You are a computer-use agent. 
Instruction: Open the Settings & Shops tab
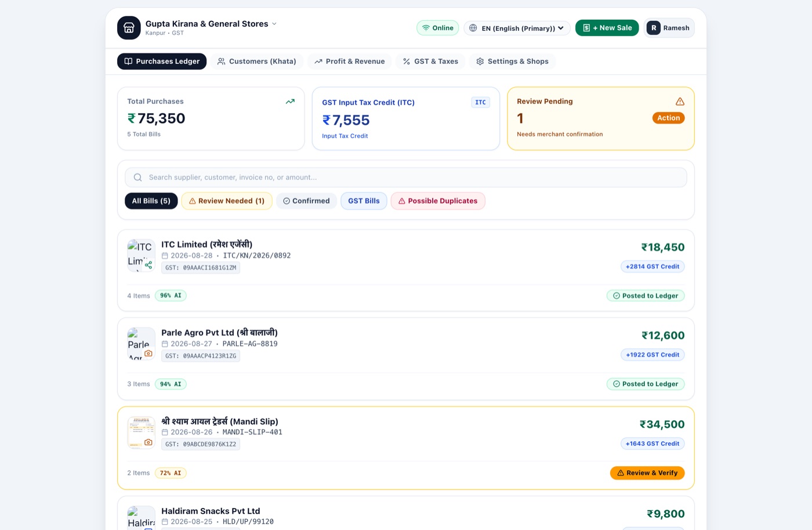point(512,62)
